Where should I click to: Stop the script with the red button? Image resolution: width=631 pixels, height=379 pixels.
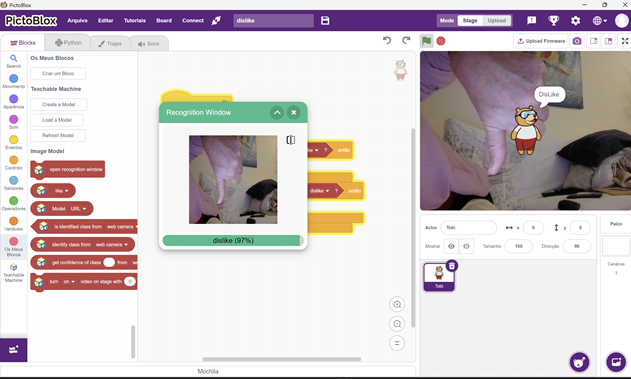point(441,41)
